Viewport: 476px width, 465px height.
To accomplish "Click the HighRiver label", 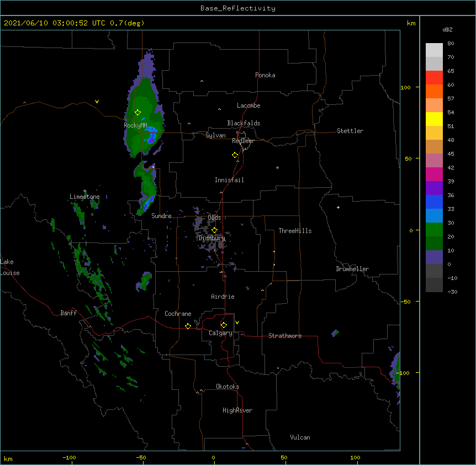I will pyautogui.click(x=237, y=410).
